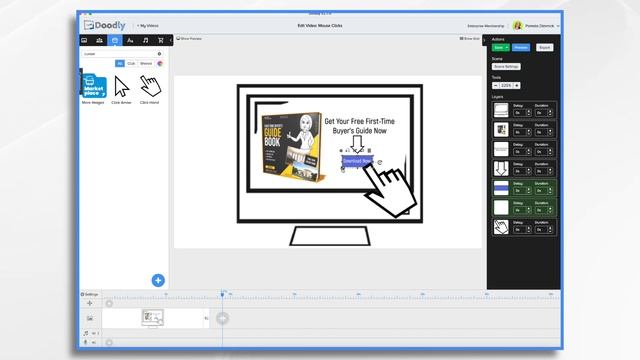This screenshot has height=360, width=640.
Task: Toggle Show Grid above the canvas
Action: 470,38
